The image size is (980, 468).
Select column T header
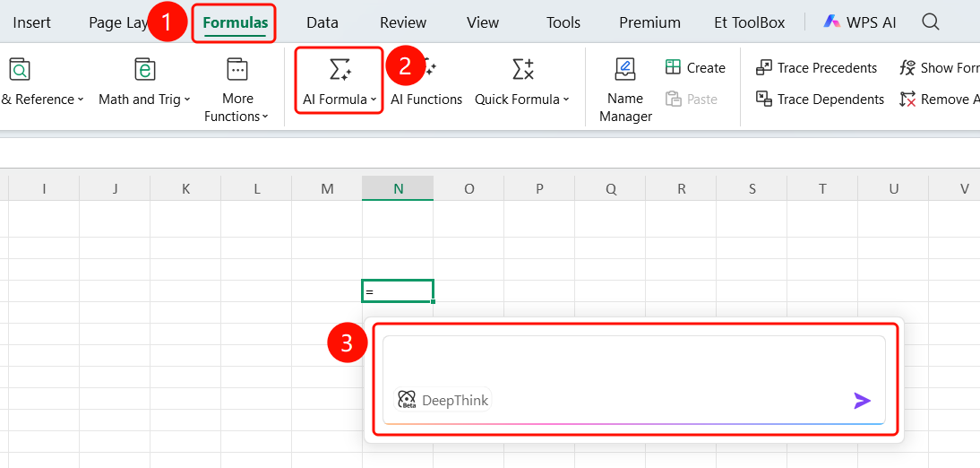tap(822, 188)
